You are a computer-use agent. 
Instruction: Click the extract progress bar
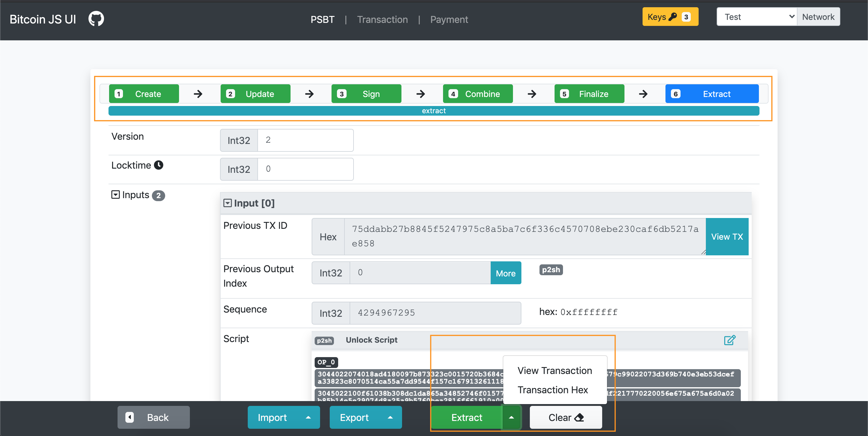(x=434, y=111)
